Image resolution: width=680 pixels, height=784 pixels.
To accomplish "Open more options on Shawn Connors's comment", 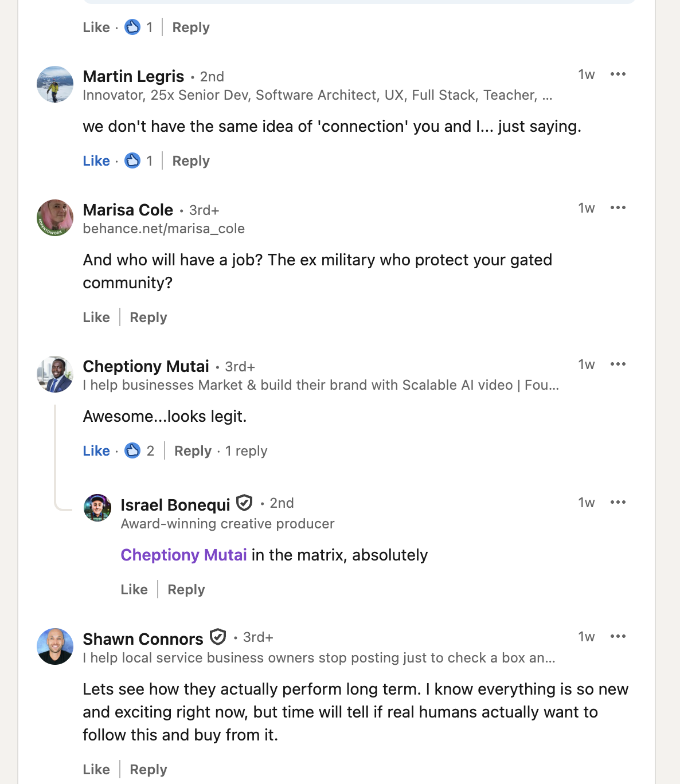I will point(618,637).
